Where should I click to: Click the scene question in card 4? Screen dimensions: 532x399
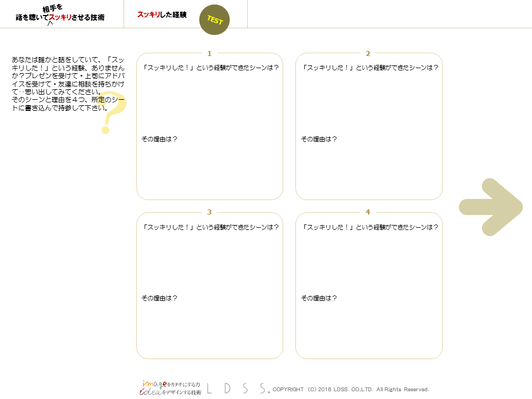click(x=370, y=227)
